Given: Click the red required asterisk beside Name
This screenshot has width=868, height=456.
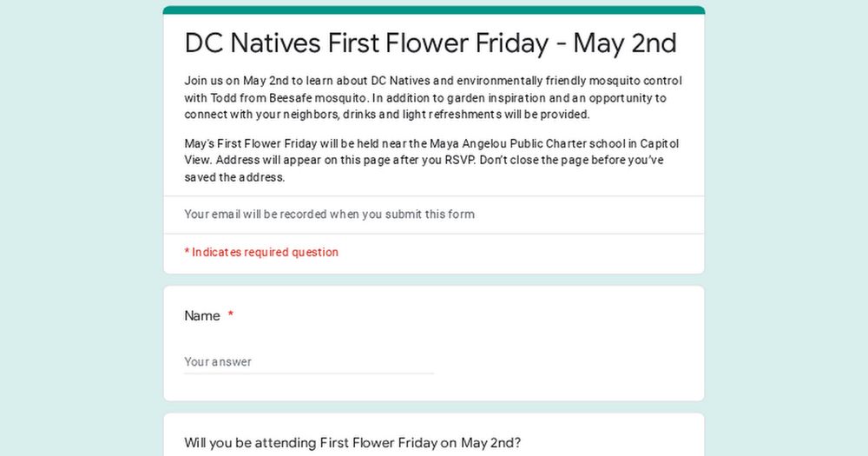Looking at the screenshot, I should (231, 316).
